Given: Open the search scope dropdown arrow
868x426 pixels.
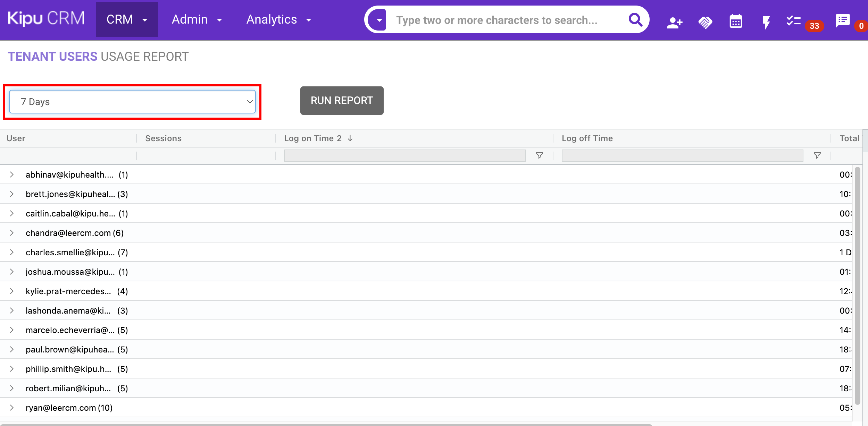Looking at the screenshot, I should point(379,20).
